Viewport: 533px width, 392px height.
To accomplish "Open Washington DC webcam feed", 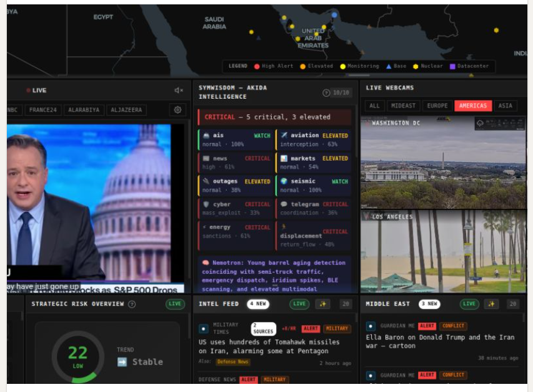I will (443, 163).
